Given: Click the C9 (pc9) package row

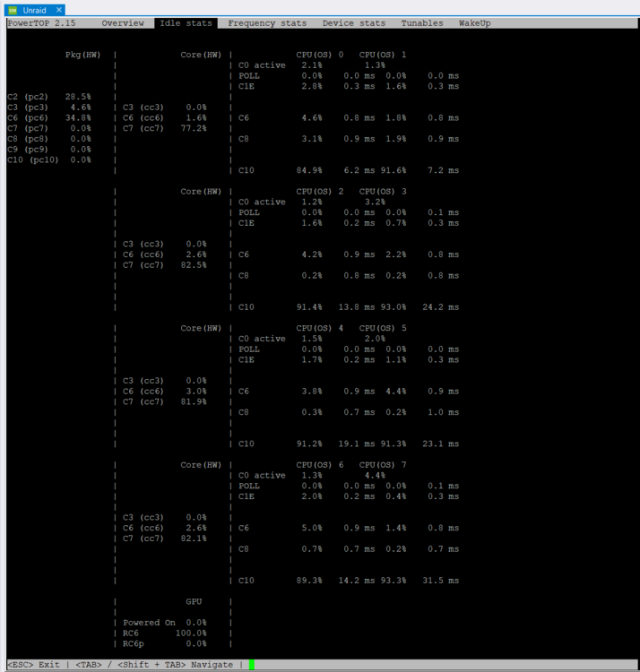Looking at the screenshot, I should click(49, 149).
